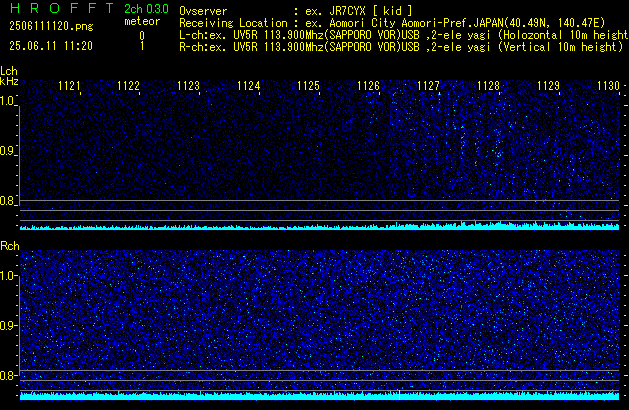This screenshot has width=629, height=410.
Task: Click the 1126 time marker
Action: (x=368, y=86)
